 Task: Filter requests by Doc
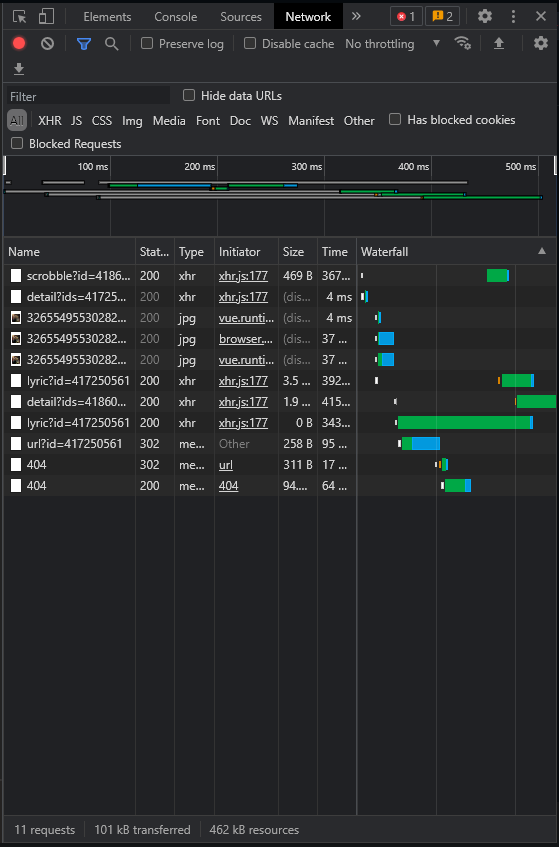click(x=240, y=120)
